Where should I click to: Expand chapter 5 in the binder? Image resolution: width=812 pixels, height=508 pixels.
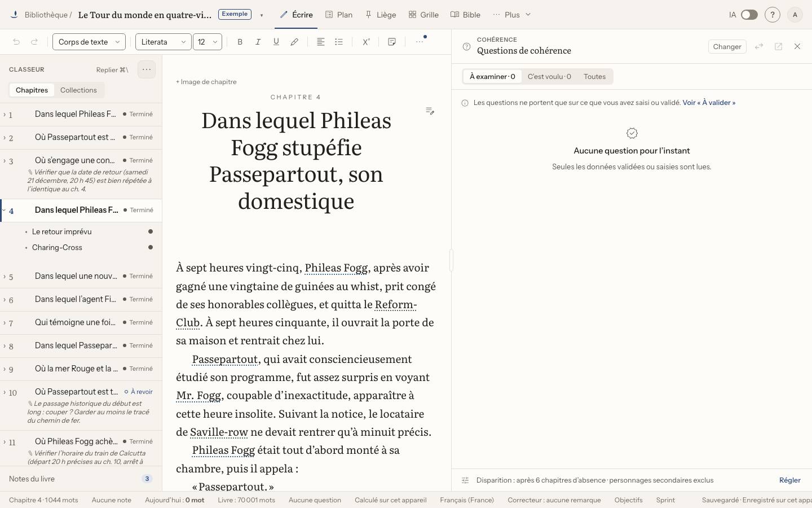click(5, 277)
